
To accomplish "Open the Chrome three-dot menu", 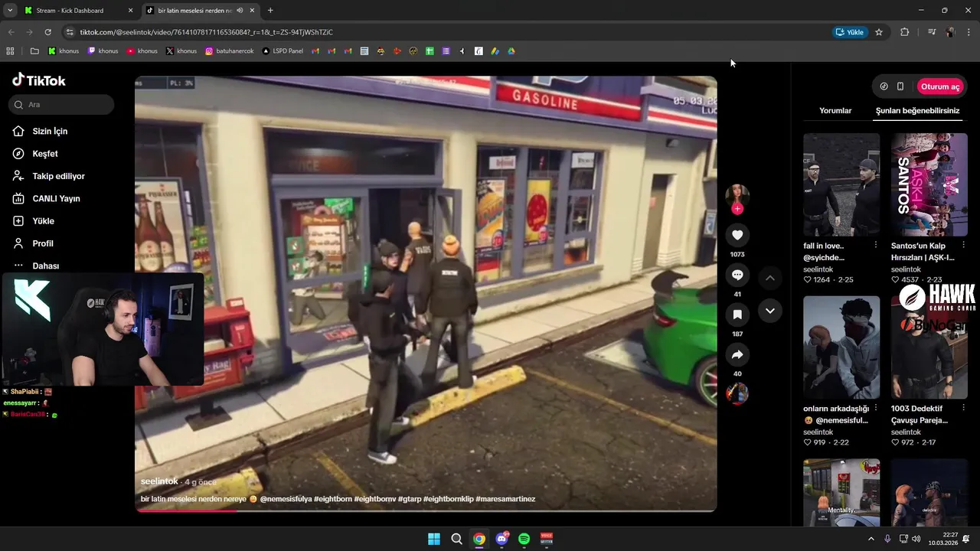I will click(x=969, y=32).
